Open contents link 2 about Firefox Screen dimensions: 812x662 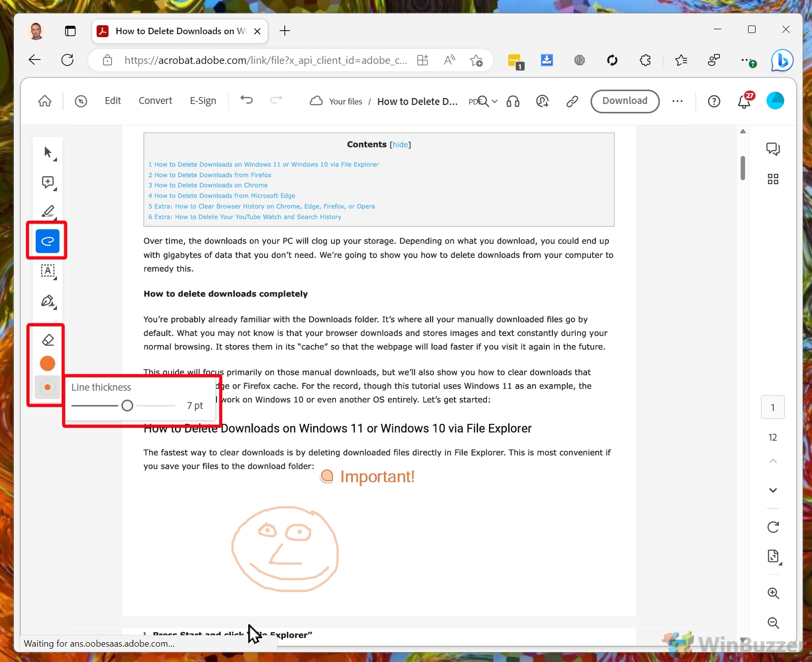coord(210,175)
